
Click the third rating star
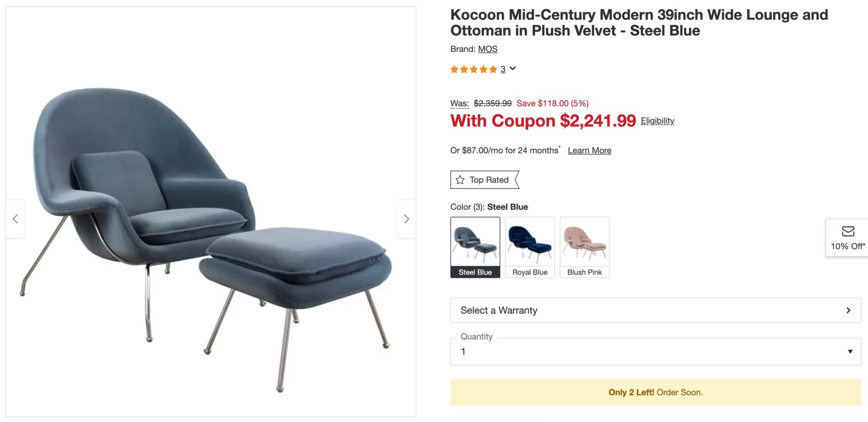click(474, 69)
